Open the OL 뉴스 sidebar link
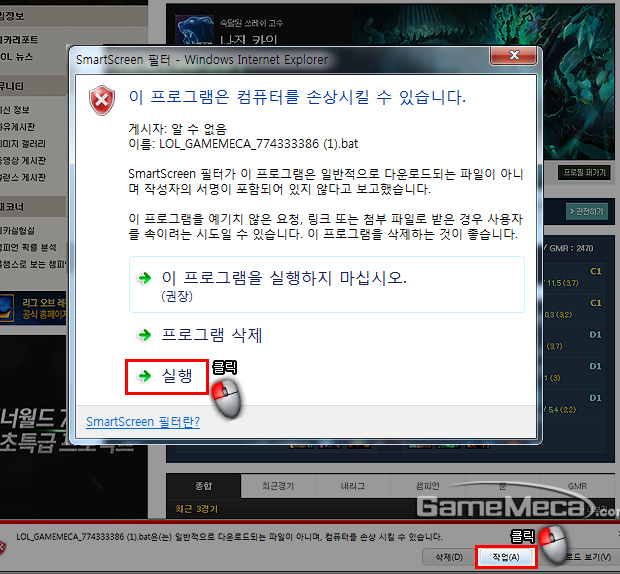Screen dimensions: 620x574 point(17,57)
